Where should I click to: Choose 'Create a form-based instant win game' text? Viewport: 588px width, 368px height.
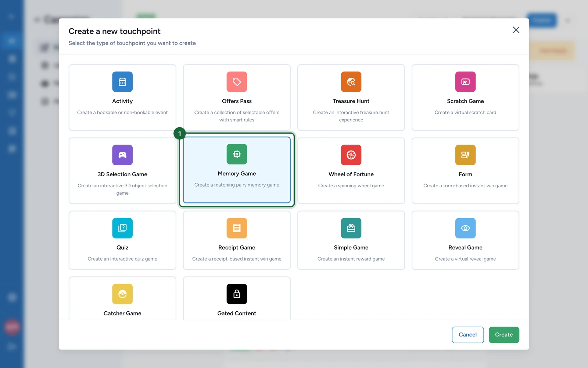click(x=465, y=186)
